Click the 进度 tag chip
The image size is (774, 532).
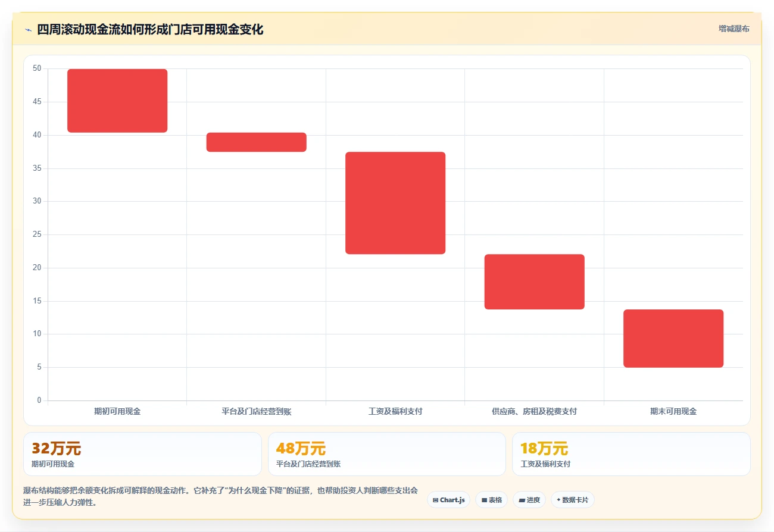(x=529, y=500)
